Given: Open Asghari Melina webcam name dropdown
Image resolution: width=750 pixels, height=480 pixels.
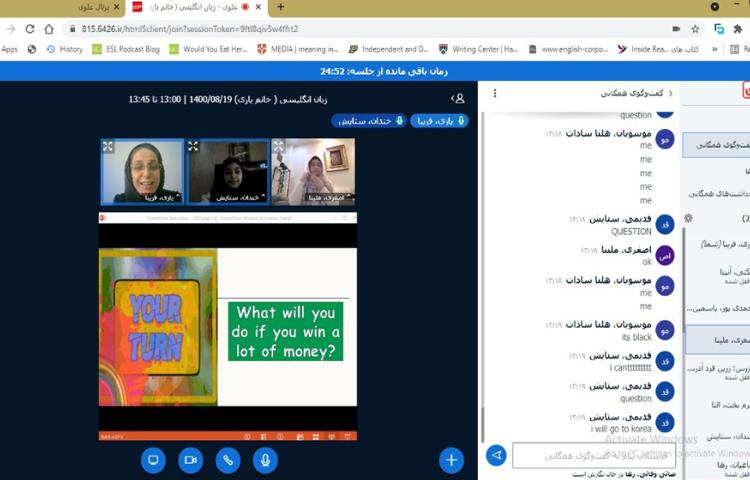Looking at the screenshot, I should click(329, 197).
